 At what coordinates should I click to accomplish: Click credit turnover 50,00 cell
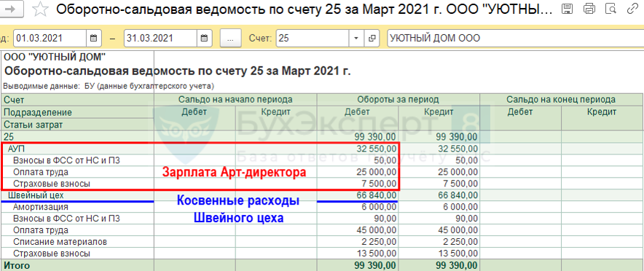439,160
